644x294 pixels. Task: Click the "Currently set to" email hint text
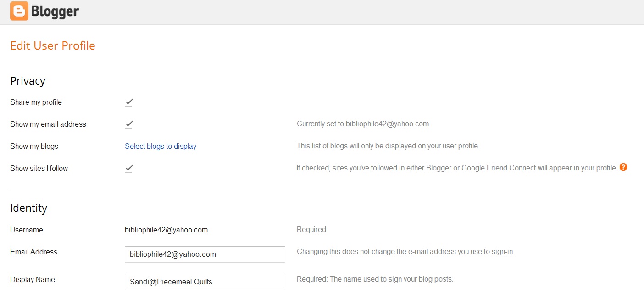pos(363,124)
